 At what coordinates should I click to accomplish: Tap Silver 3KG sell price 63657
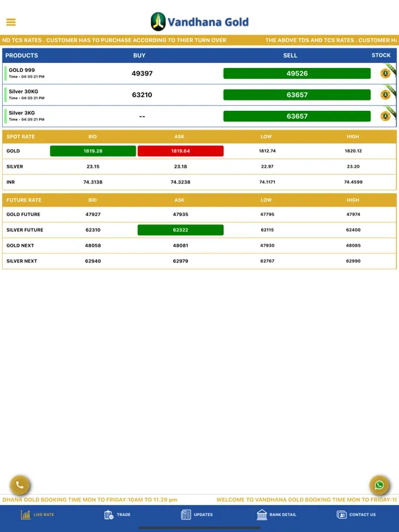pyautogui.click(x=297, y=116)
